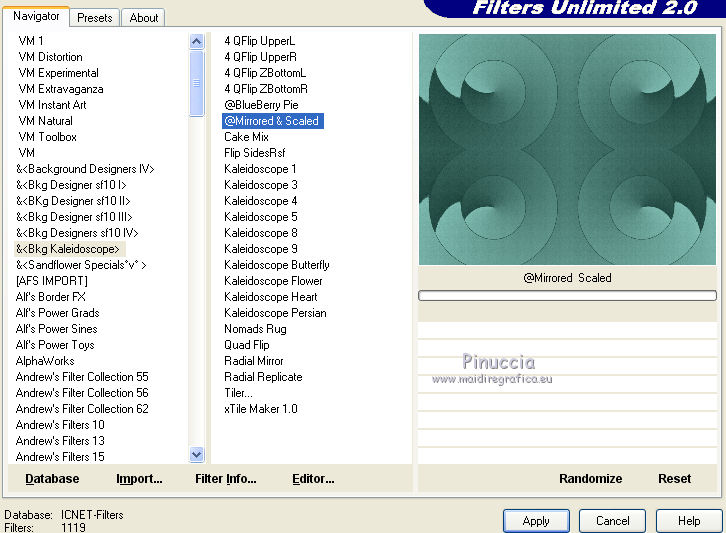Select VM Extravaganza category

tap(61, 89)
